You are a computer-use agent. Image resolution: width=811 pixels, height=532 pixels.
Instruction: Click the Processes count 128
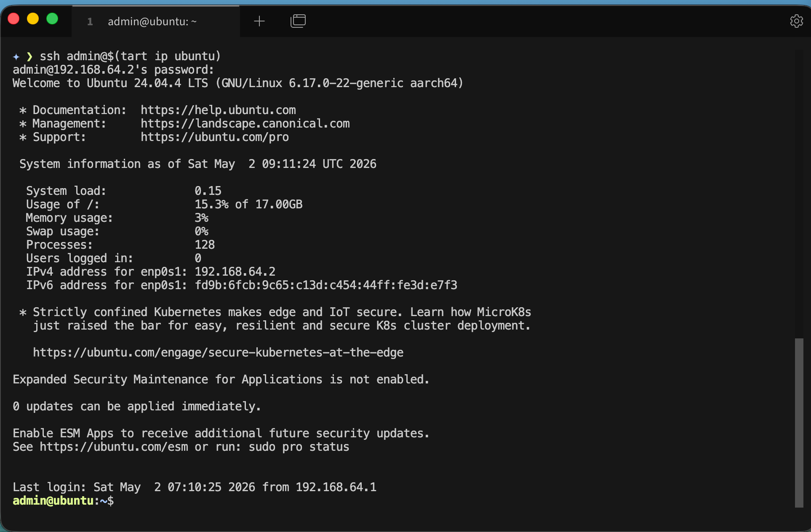(x=205, y=245)
